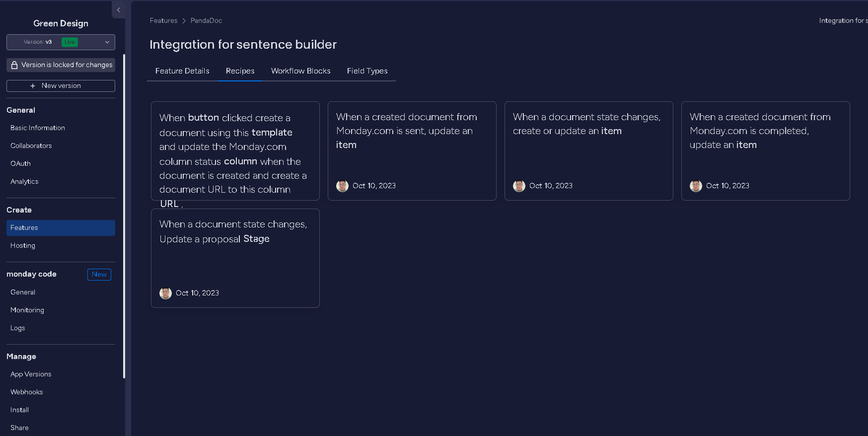Open General under monday code

tap(23, 292)
